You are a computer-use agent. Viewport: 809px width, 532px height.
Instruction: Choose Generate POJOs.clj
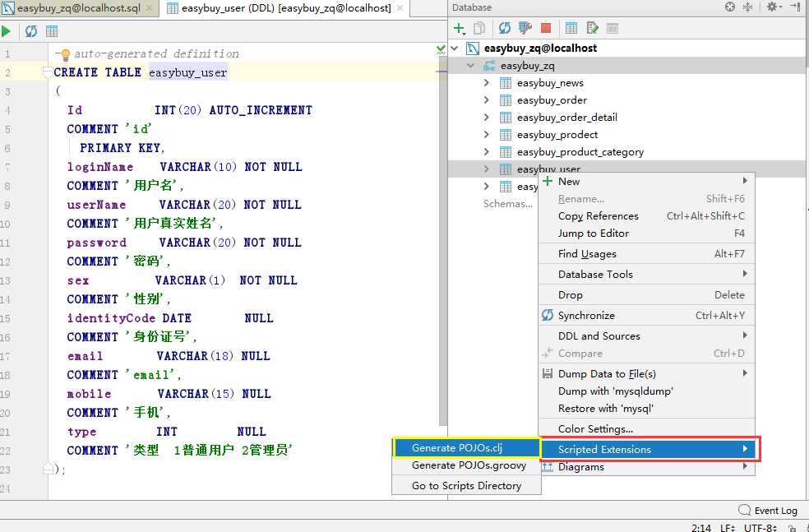pyautogui.click(x=466, y=448)
